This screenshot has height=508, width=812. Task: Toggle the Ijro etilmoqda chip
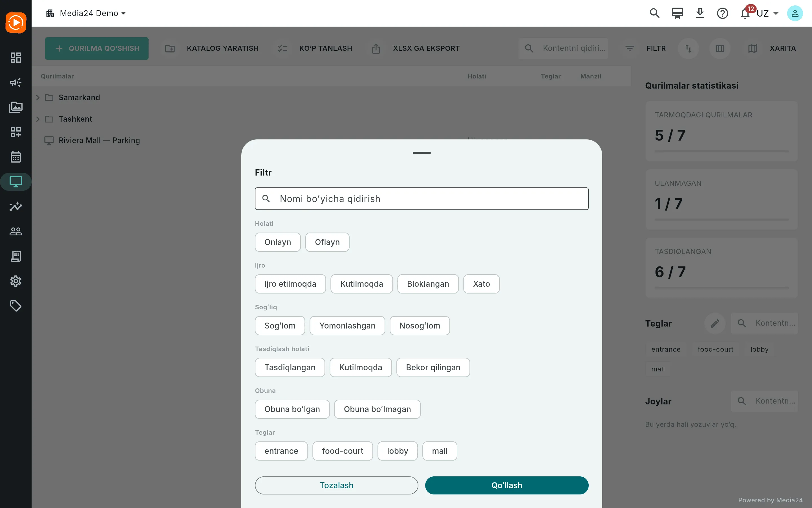(290, 284)
